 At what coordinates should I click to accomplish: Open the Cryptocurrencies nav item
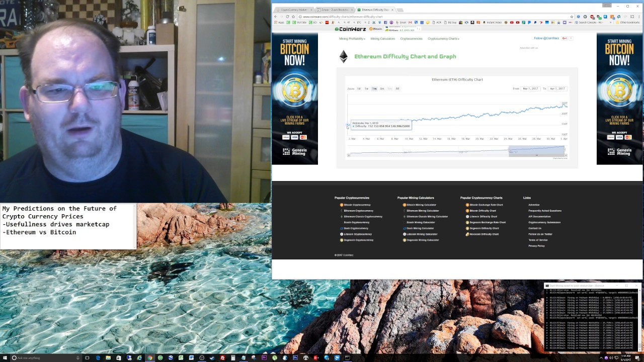(x=411, y=39)
